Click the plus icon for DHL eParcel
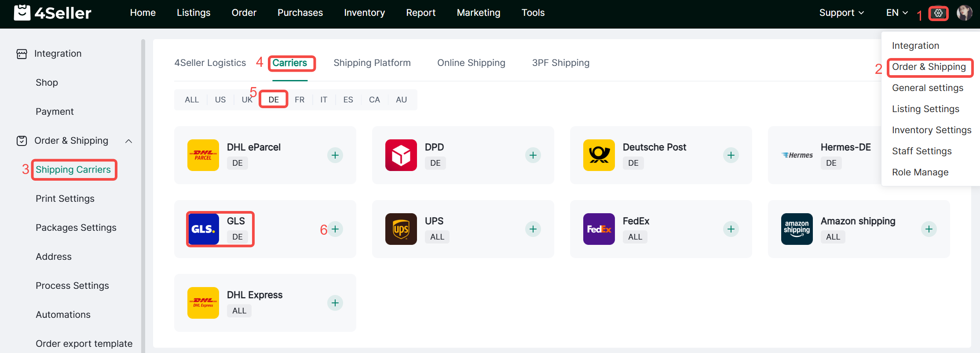Viewport: 980px width, 353px height. pos(335,155)
